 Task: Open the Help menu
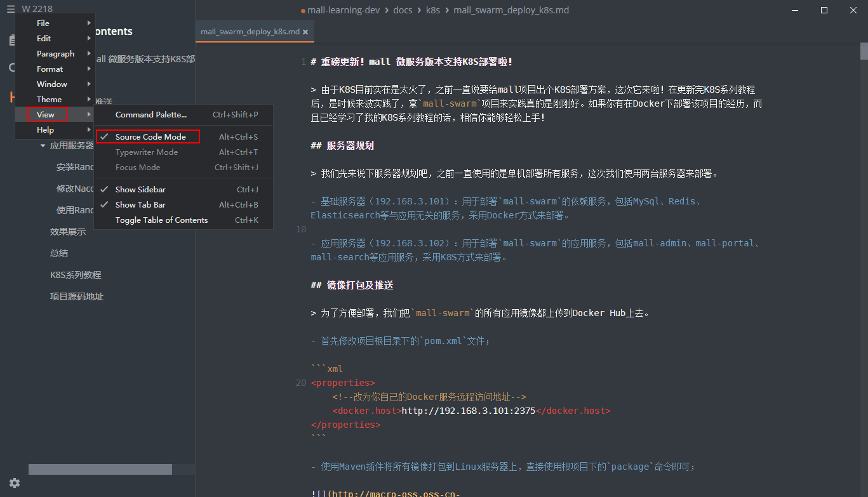pyautogui.click(x=45, y=129)
